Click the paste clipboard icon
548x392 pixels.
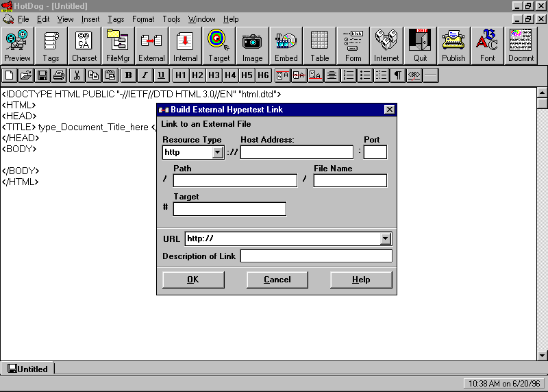pos(110,75)
